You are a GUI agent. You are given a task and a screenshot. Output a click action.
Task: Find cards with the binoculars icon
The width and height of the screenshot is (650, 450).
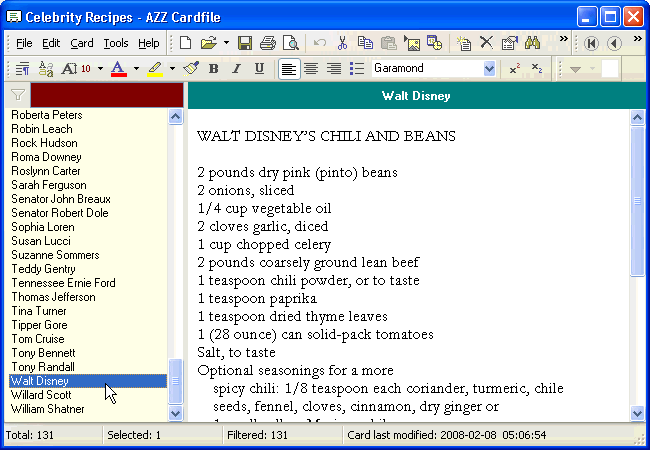coord(532,43)
